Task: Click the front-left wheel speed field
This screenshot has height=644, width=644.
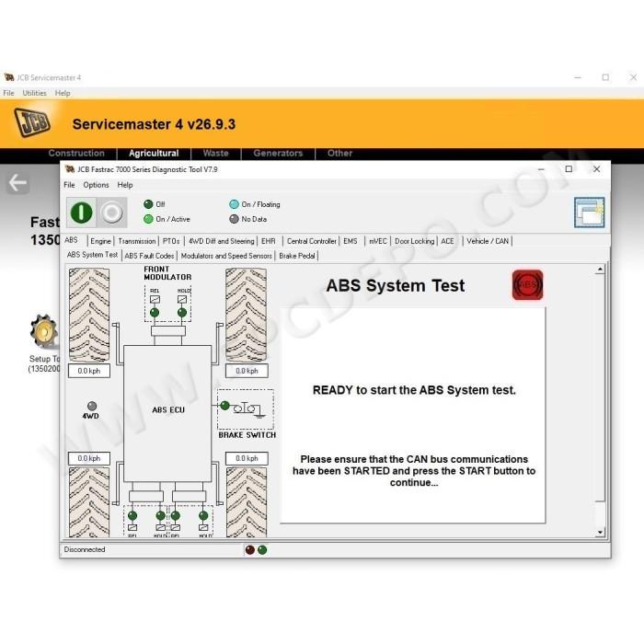Action: [89, 371]
